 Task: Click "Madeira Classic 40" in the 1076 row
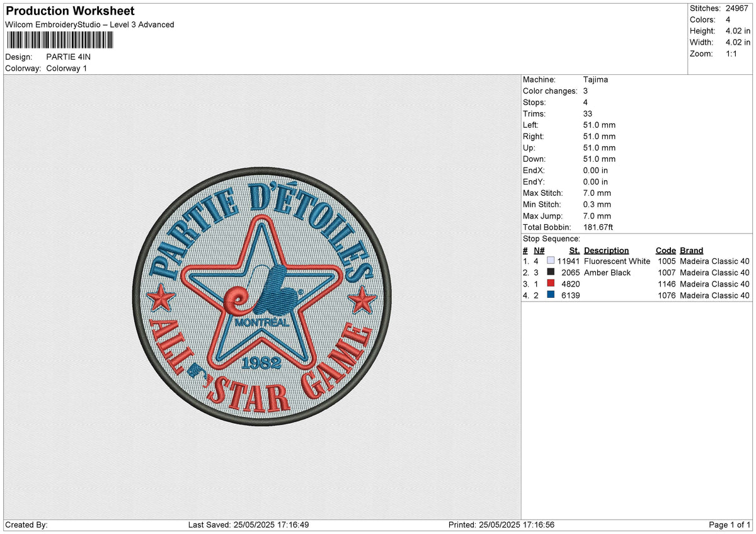[x=715, y=295]
